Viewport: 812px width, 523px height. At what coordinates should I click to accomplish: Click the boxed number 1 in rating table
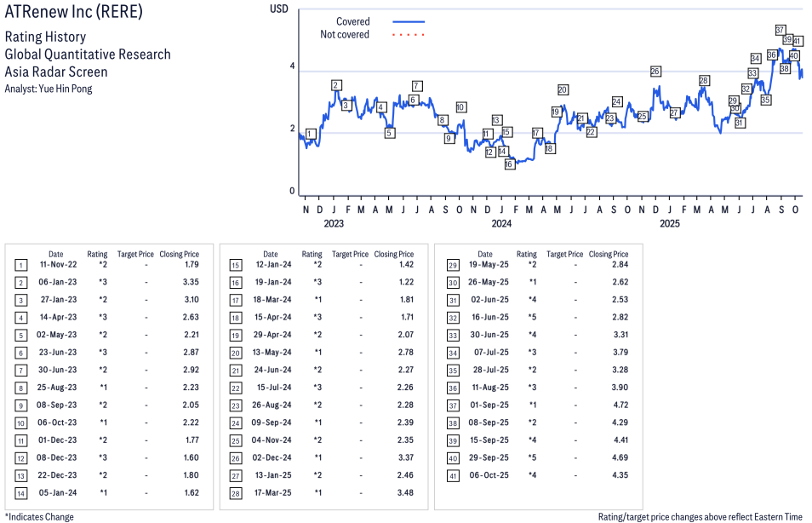point(19,265)
